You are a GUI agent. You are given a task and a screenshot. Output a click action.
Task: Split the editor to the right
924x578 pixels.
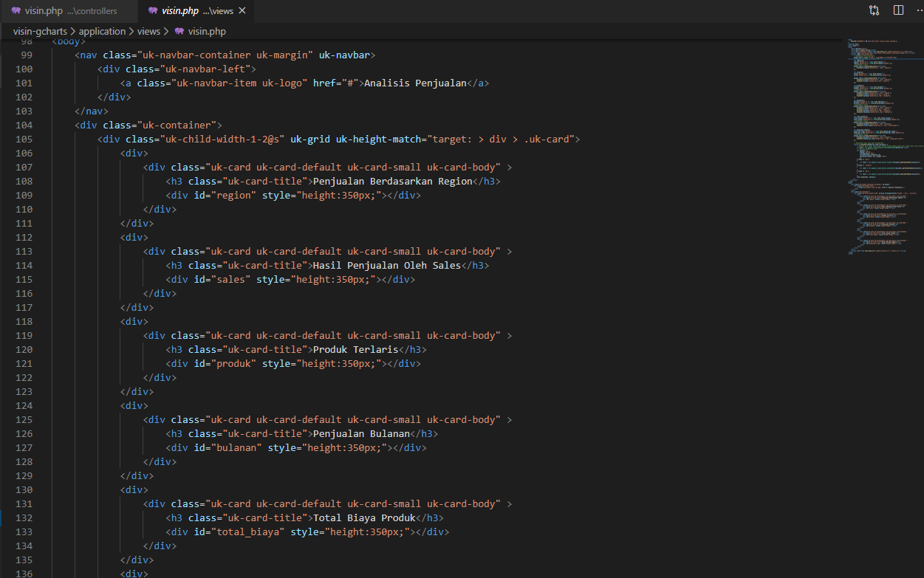pos(898,10)
